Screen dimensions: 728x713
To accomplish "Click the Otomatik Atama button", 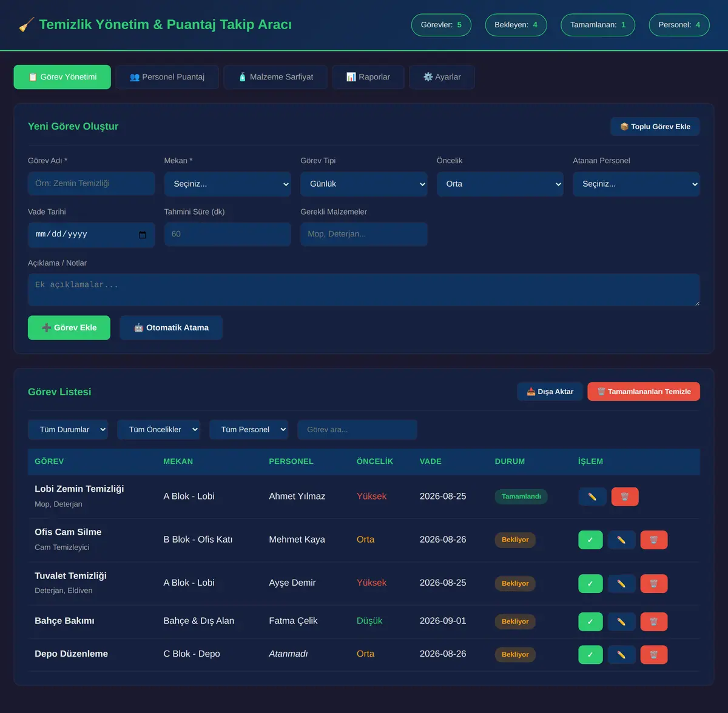I will click(x=171, y=328).
